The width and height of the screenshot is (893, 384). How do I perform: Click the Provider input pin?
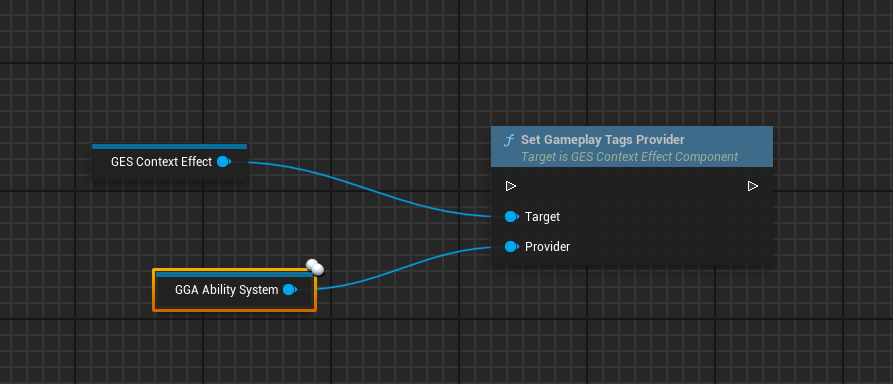[x=511, y=247]
